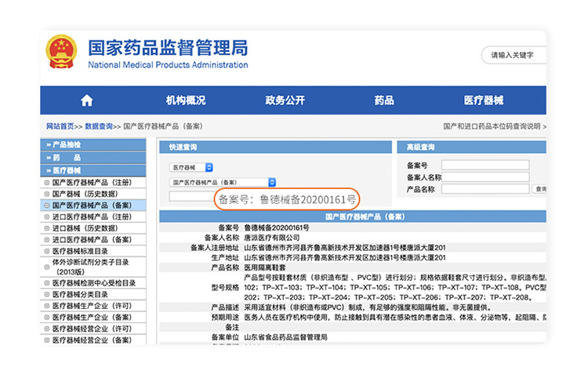This screenshot has height=371, width=588.
Task: Open the 医疗器械 category dropdown
Action: point(191,167)
